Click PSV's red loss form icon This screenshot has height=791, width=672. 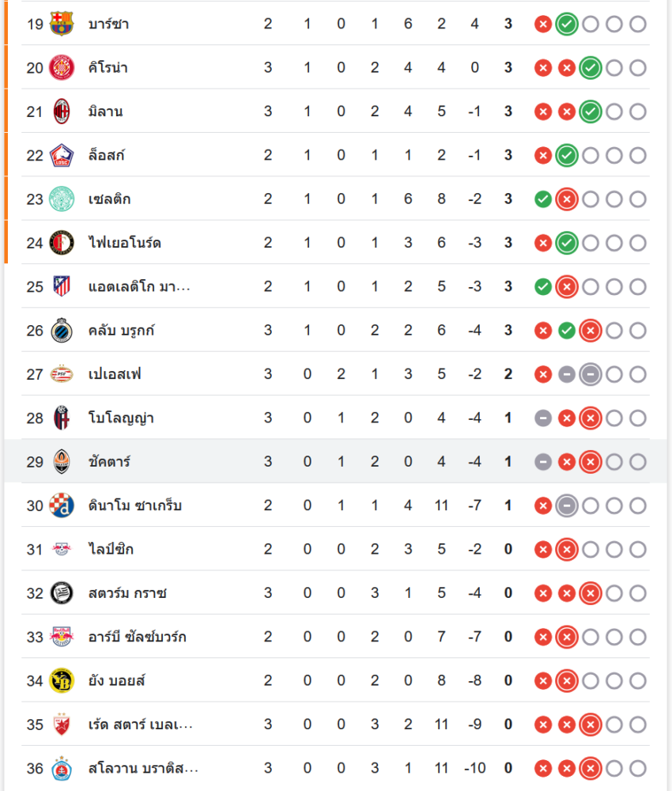point(542,374)
